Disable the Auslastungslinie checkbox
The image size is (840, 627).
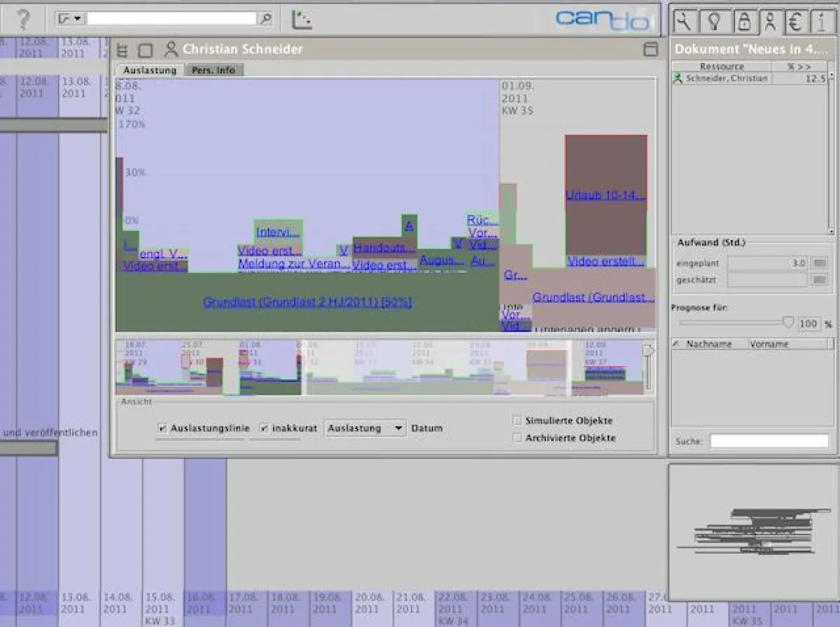pyautogui.click(x=162, y=428)
